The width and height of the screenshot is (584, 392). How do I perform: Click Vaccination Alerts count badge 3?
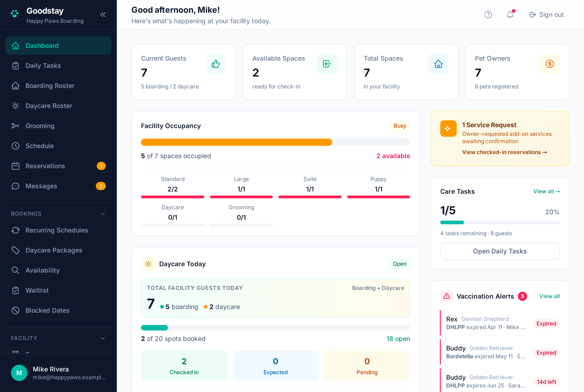click(x=522, y=296)
